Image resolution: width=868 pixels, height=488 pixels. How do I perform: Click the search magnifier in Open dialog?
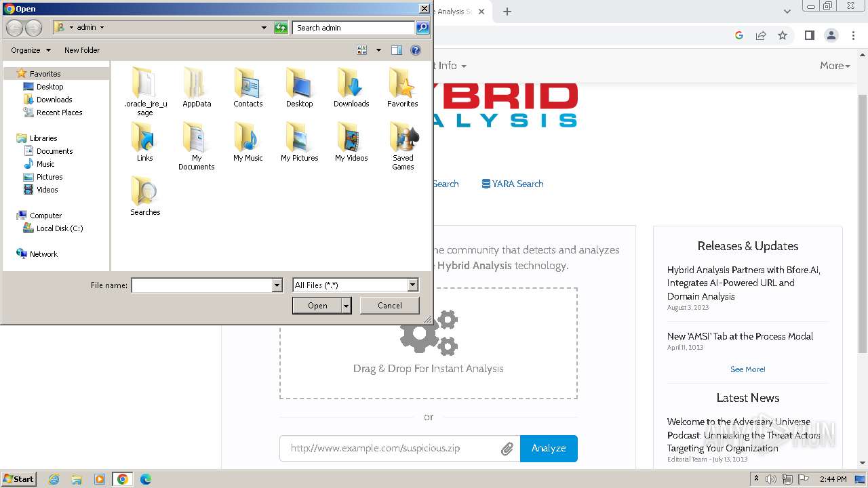point(422,28)
